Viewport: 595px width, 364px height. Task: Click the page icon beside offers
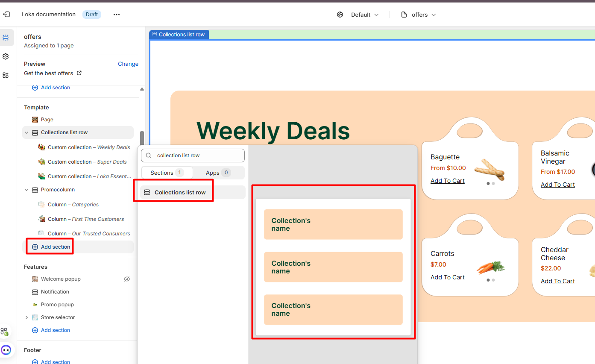(404, 15)
